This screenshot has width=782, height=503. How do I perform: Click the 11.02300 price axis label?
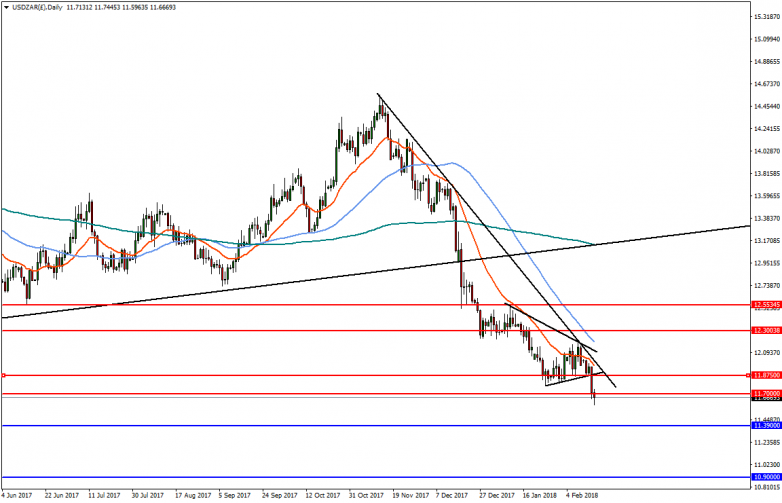(x=767, y=464)
